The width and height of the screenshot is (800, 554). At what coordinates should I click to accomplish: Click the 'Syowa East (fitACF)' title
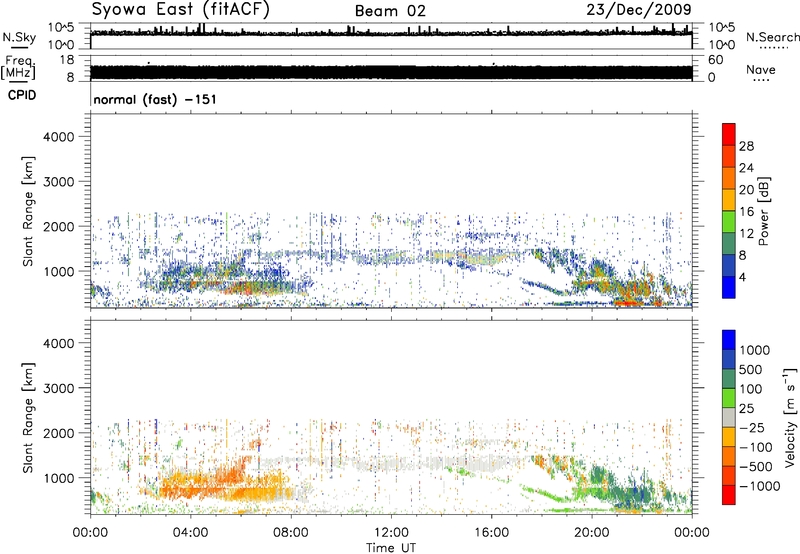point(180,10)
